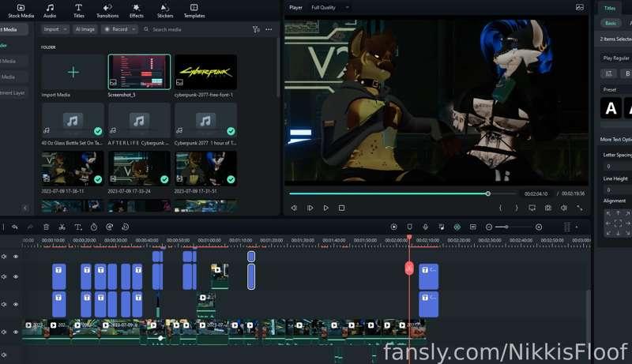Click the red playhead marker on the ruler
Viewport: 632px width, 364px height.
coord(409,238)
